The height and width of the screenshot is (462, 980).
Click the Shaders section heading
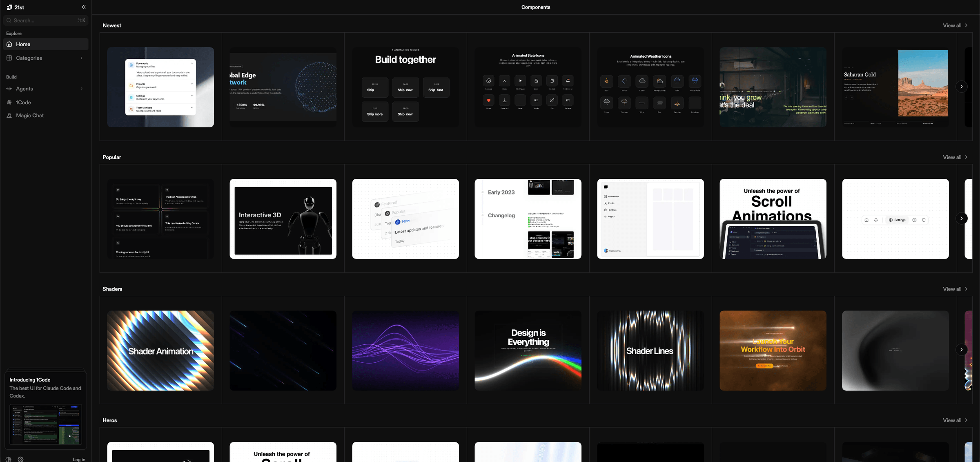[112, 289]
